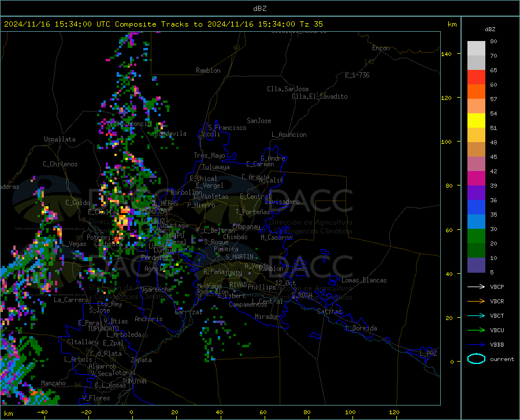Image resolution: width=520 pixels, height=420 pixels.
Task: Click the 'La_Carrera' map label
Action: point(71,300)
